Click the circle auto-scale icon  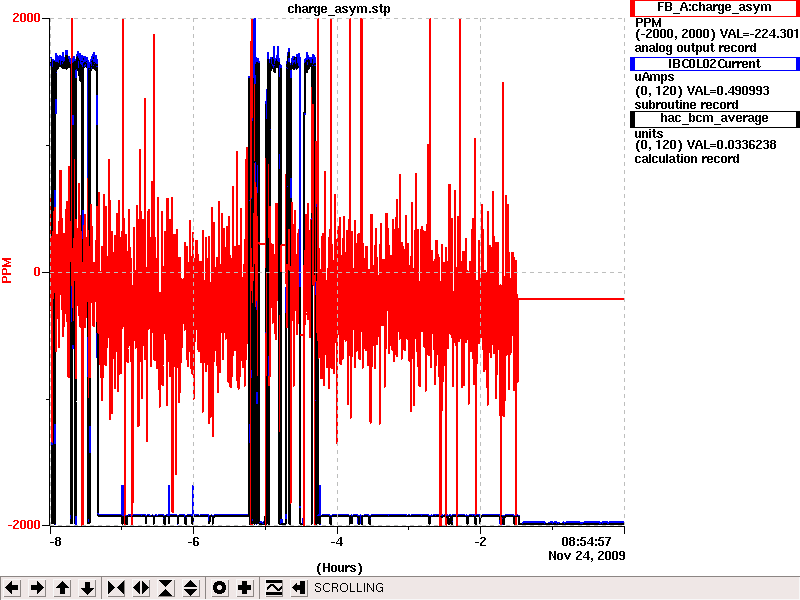coord(219,588)
